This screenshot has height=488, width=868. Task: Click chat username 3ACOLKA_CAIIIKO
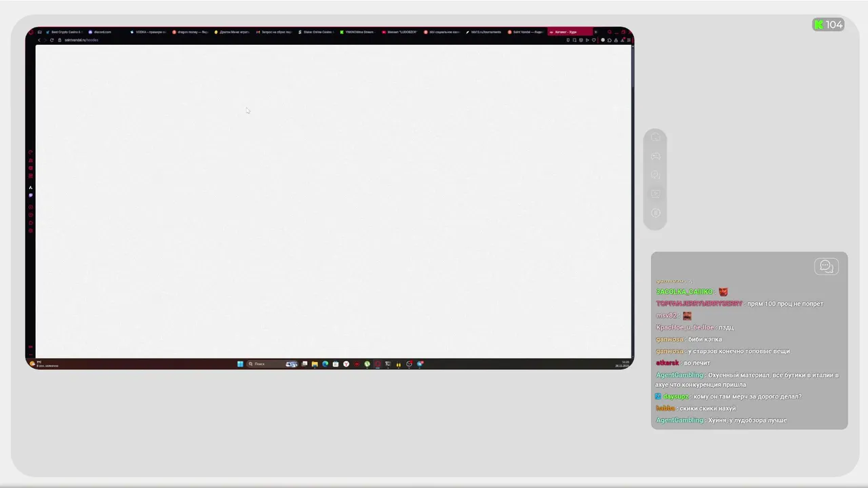coord(684,291)
